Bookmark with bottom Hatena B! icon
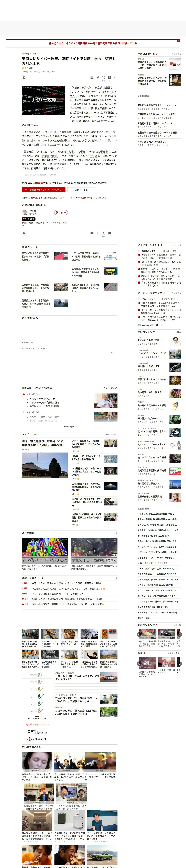This screenshot has height=868, width=186. pyautogui.click(x=109, y=233)
